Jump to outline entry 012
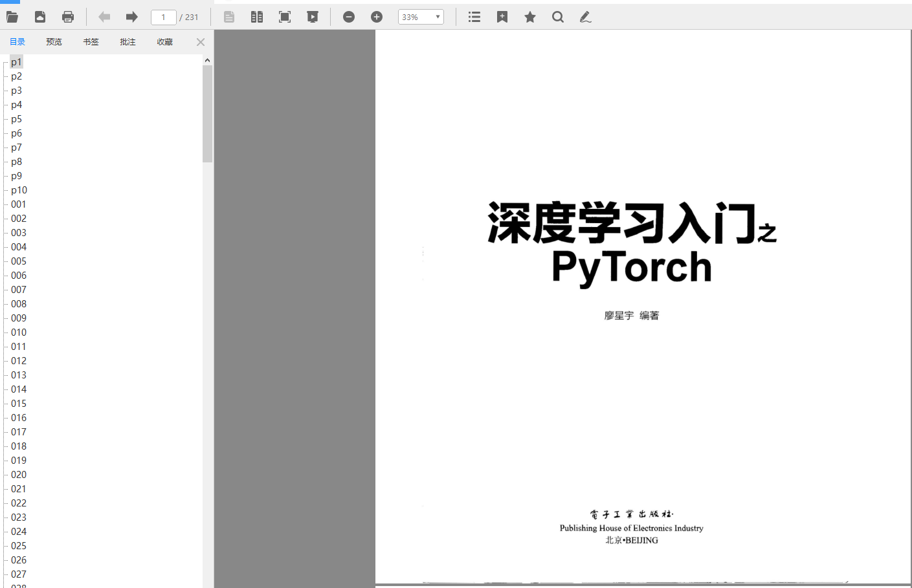 19,361
